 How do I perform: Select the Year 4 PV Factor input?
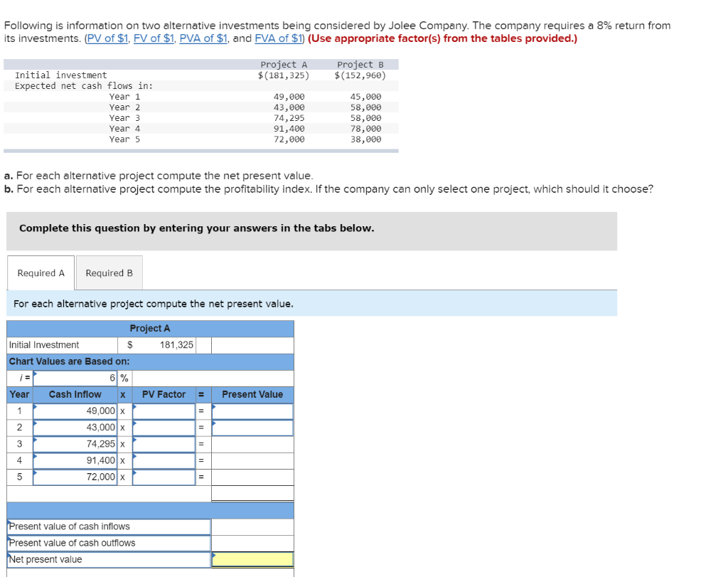tap(164, 460)
